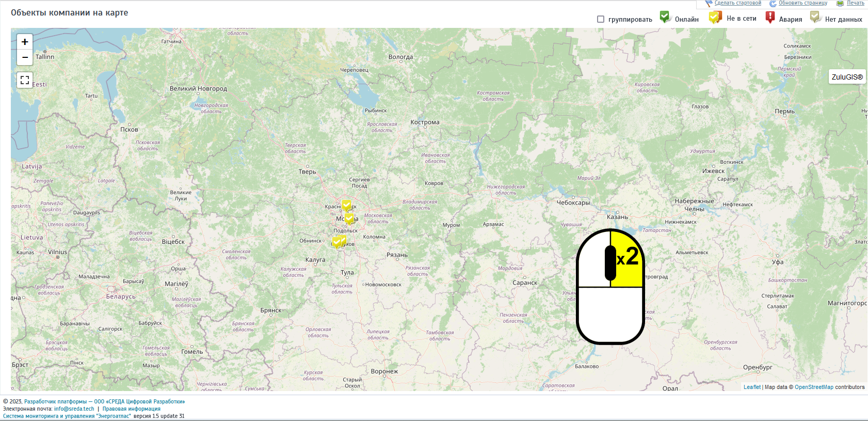Zoom out of the map
The image size is (868, 421).
pyautogui.click(x=25, y=57)
